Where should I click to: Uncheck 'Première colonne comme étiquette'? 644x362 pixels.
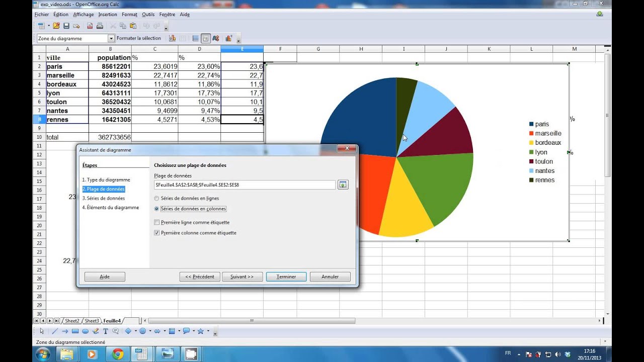(156, 233)
